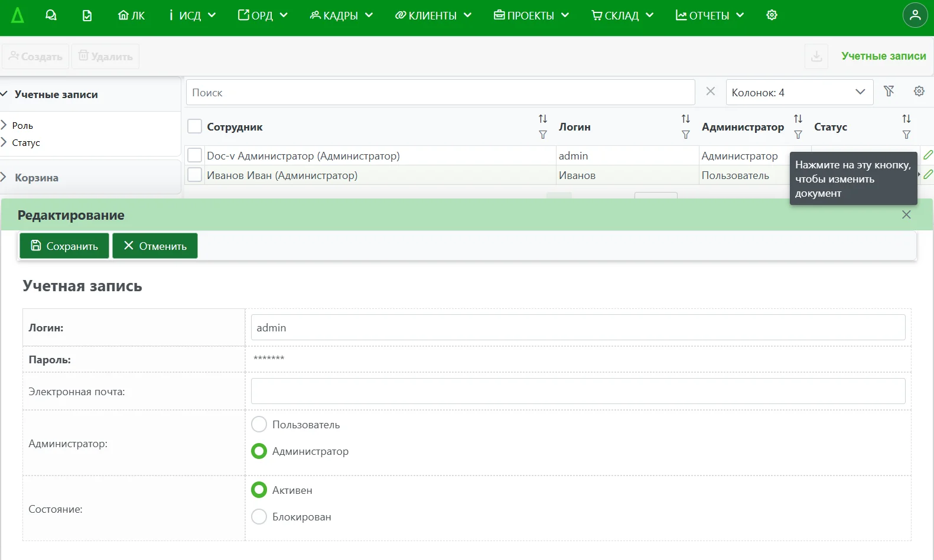
Task: Filter the Сотрудник column
Action: click(543, 135)
